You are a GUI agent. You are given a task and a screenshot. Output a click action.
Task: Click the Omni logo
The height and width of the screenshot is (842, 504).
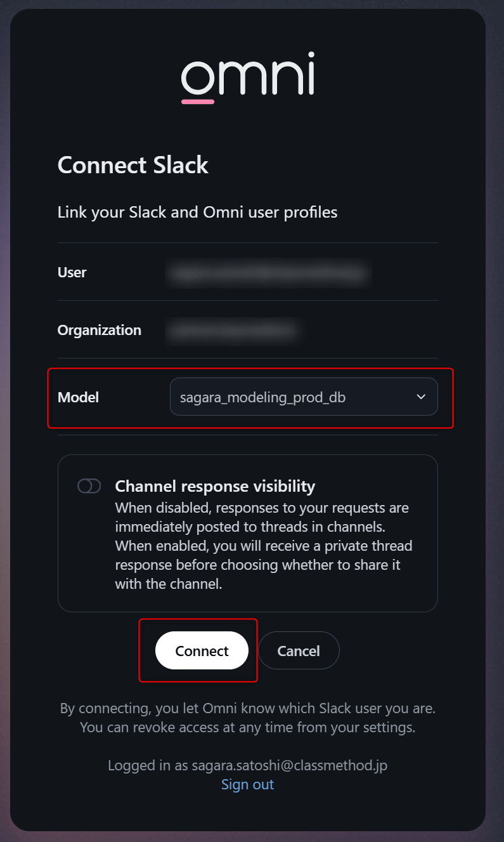point(248,79)
